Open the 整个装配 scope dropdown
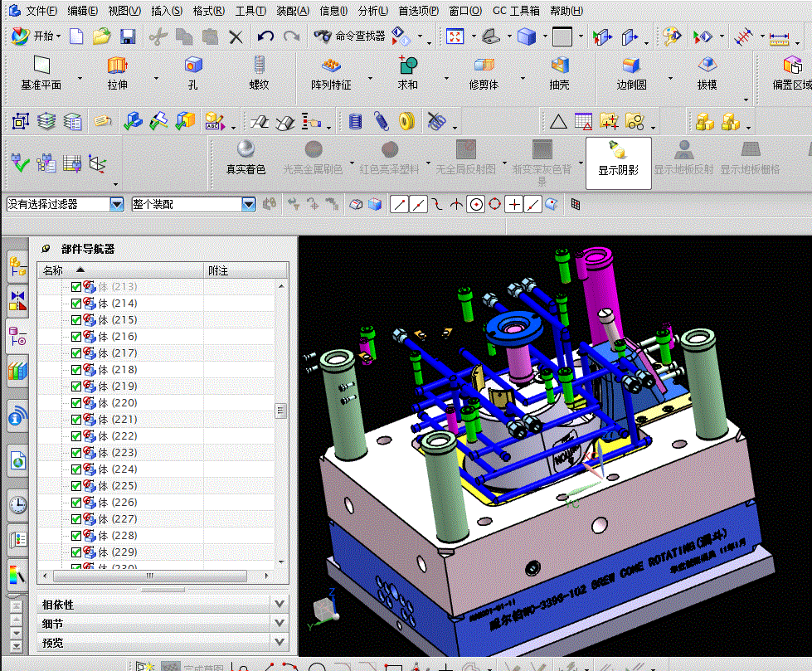Screen dimensions: 812x671 click(248, 204)
